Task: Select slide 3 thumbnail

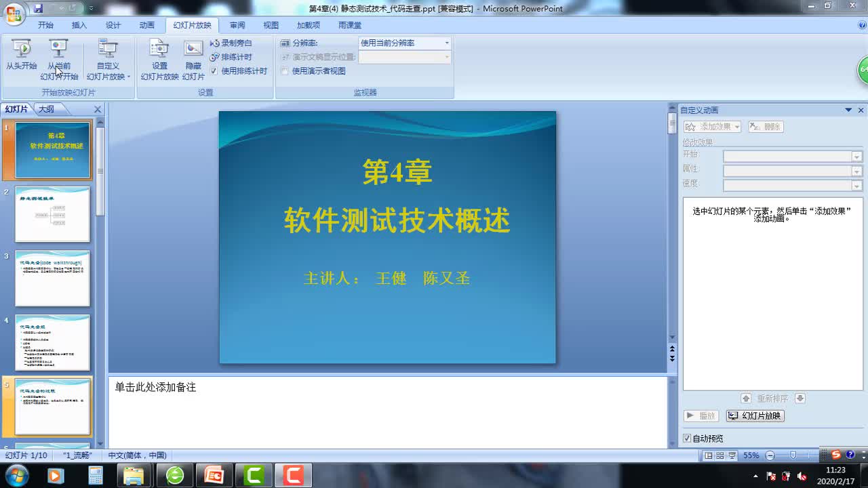Action: (52, 279)
